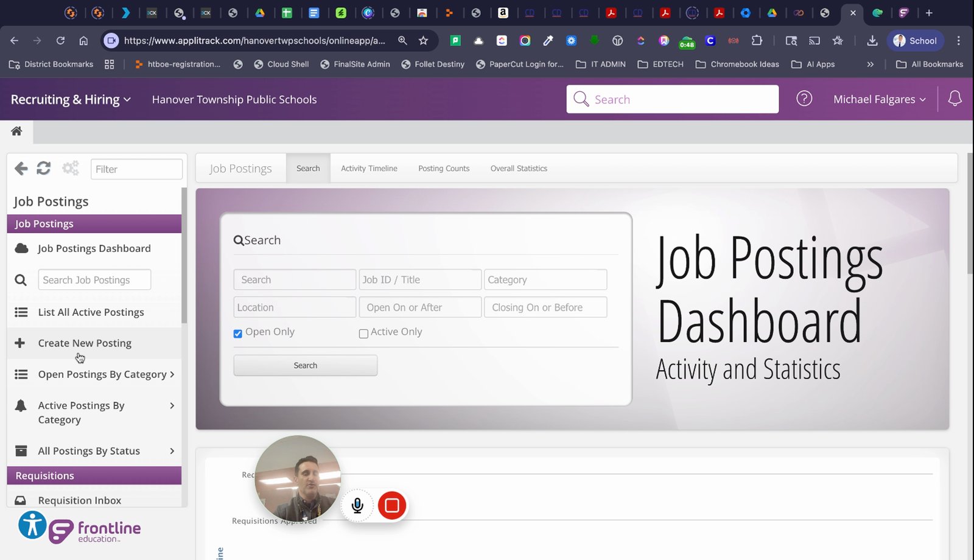Open sidebar settings gears icon
Image resolution: width=974 pixels, height=560 pixels.
pos(71,169)
